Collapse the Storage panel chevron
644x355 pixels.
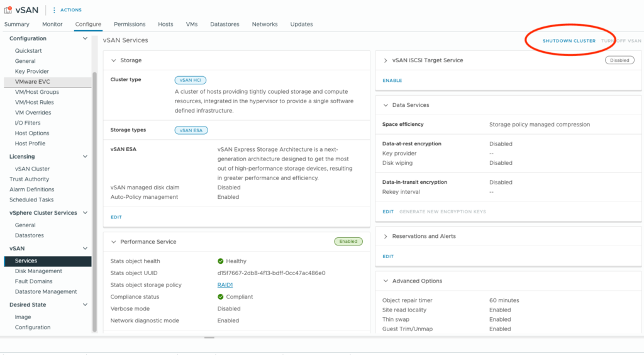click(114, 60)
